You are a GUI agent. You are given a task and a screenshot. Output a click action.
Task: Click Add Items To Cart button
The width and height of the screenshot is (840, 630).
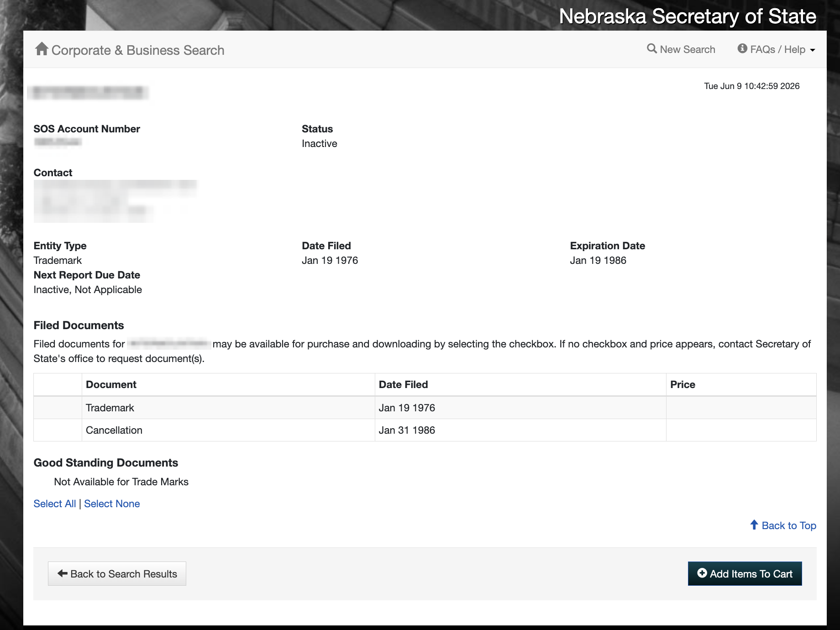coord(745,574)
